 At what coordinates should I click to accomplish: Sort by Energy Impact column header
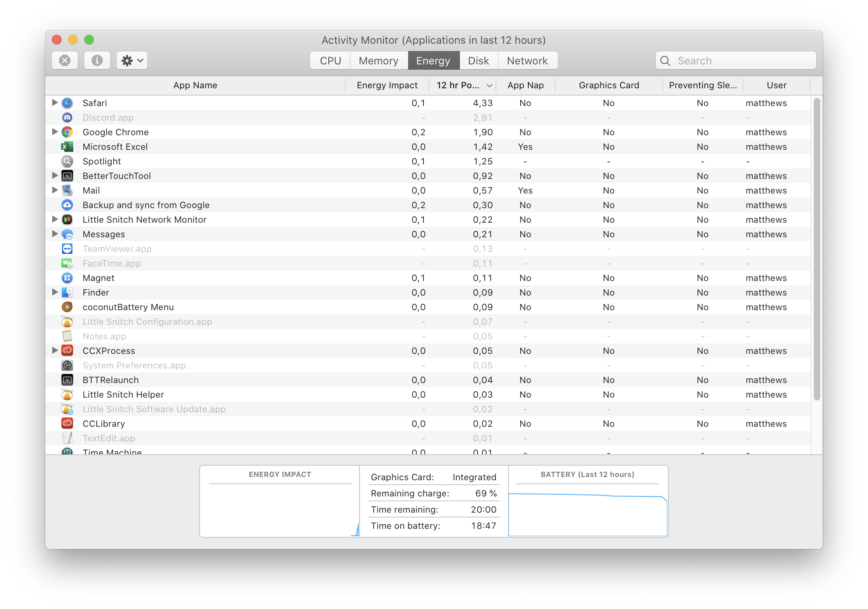pos(387,85)
